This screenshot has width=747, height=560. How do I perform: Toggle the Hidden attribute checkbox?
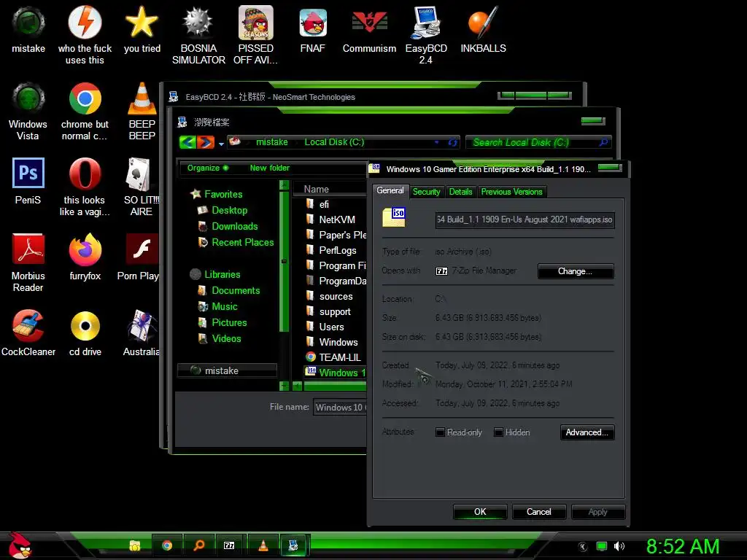[498, 432]
